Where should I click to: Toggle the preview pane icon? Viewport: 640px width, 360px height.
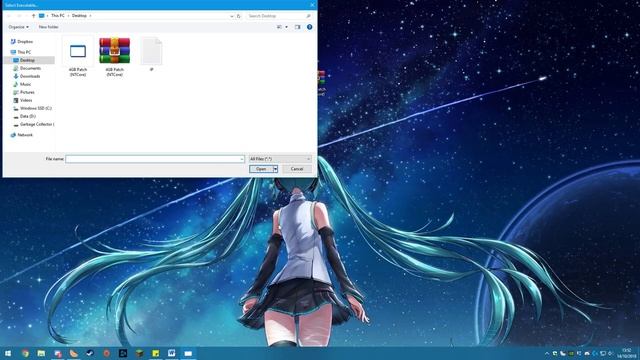298,27
